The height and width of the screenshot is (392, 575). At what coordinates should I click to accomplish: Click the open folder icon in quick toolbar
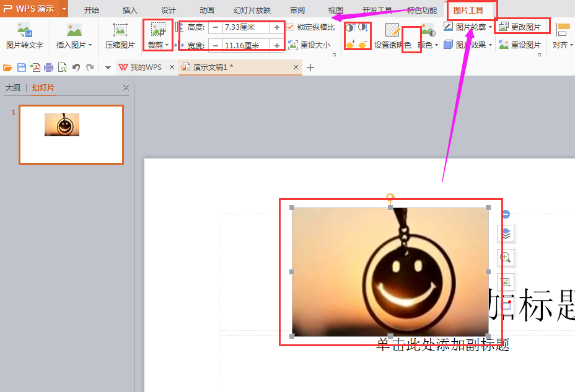tap(7, 68)
